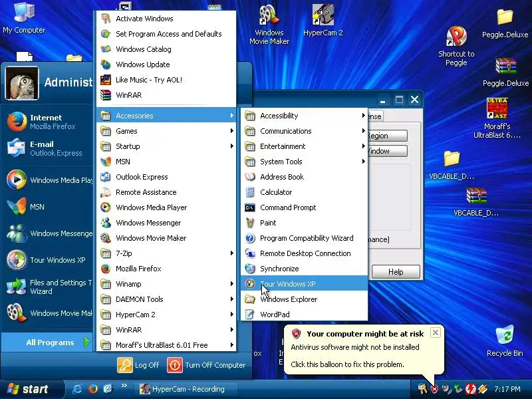This screenshot has height=399, width=532.
Task: Open Program Compatibility Wizard
Action: click(x=304, y=238)
